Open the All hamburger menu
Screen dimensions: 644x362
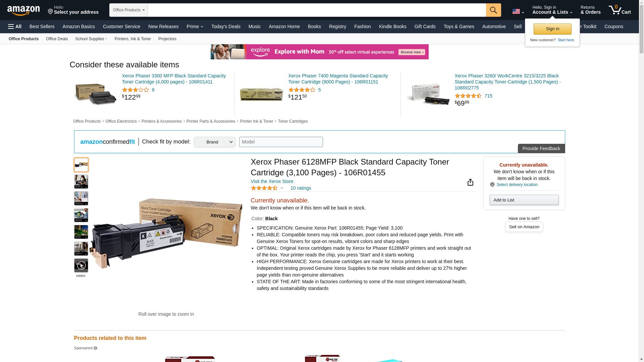click(x=15, y=26)
